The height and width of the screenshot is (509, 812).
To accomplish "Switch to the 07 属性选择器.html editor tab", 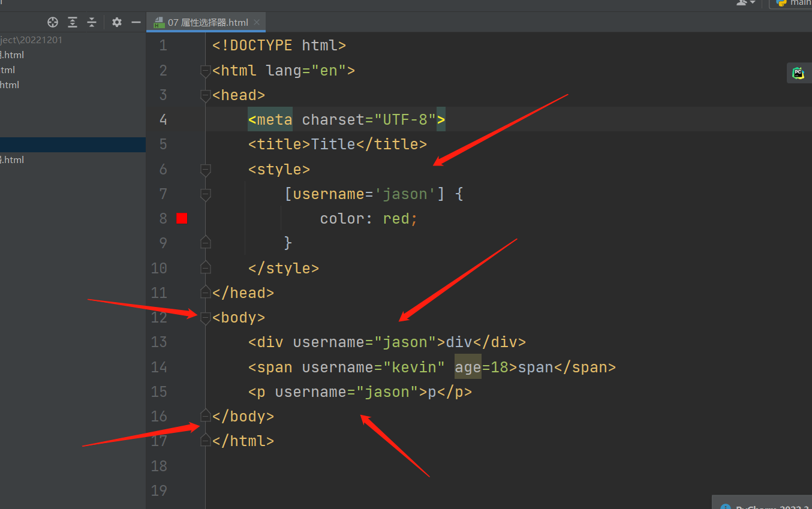I will (206, 23).
